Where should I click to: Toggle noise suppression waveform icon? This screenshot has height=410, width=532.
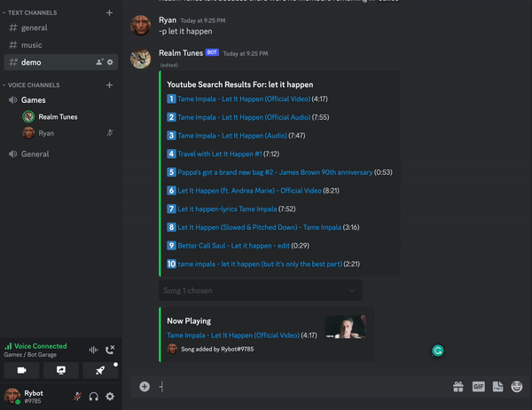coord(94,350)
